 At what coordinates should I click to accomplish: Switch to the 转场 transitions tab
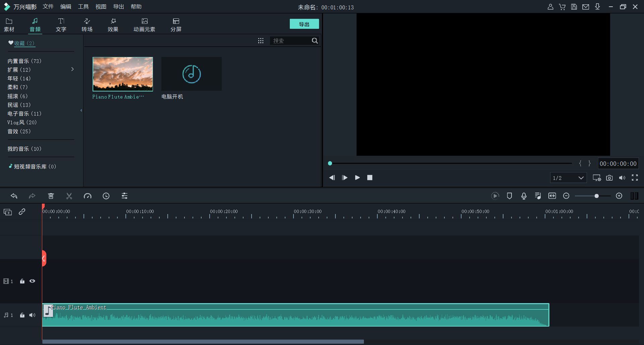coord(87,25)
